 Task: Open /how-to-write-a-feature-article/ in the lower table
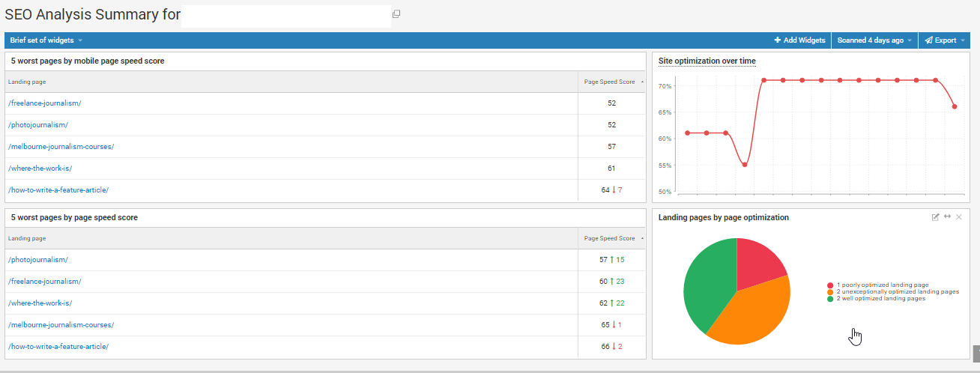[x=58, y=347]
